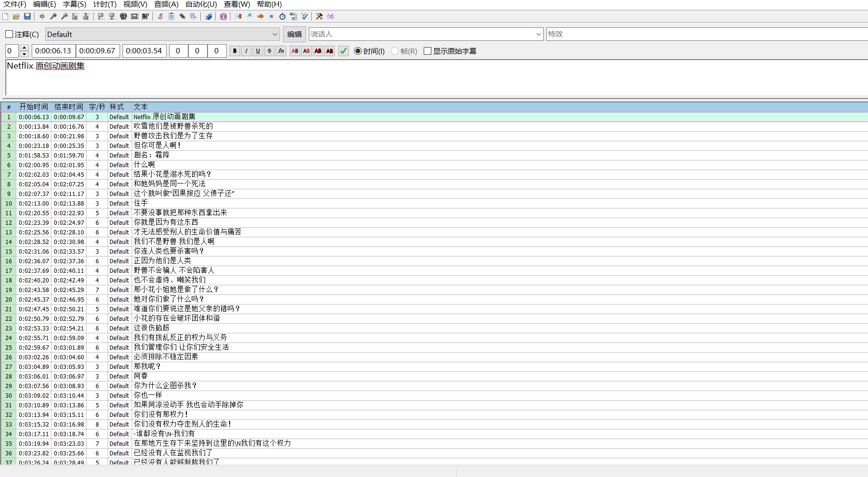Open the 文件(F) menu

click(x=15, y=4)
